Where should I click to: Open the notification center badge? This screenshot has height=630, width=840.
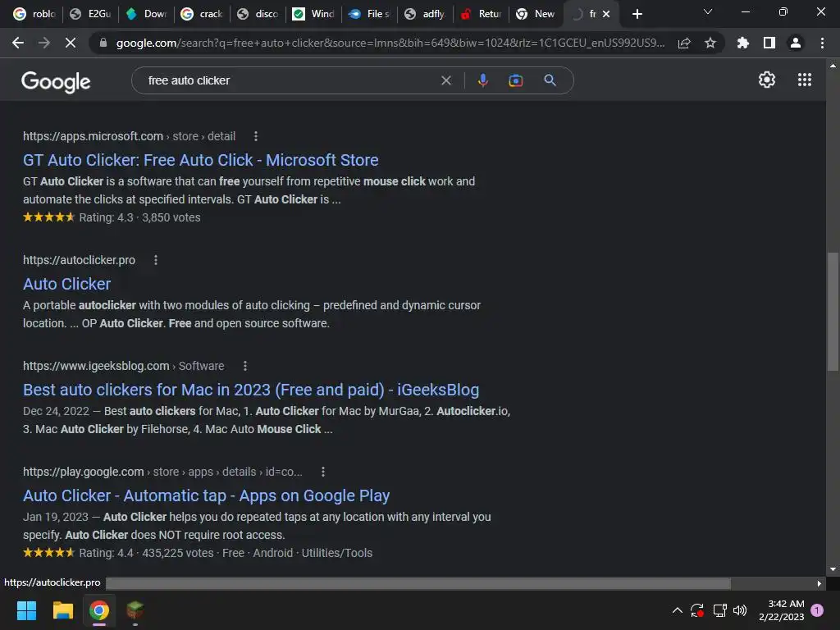pos(817,610)
